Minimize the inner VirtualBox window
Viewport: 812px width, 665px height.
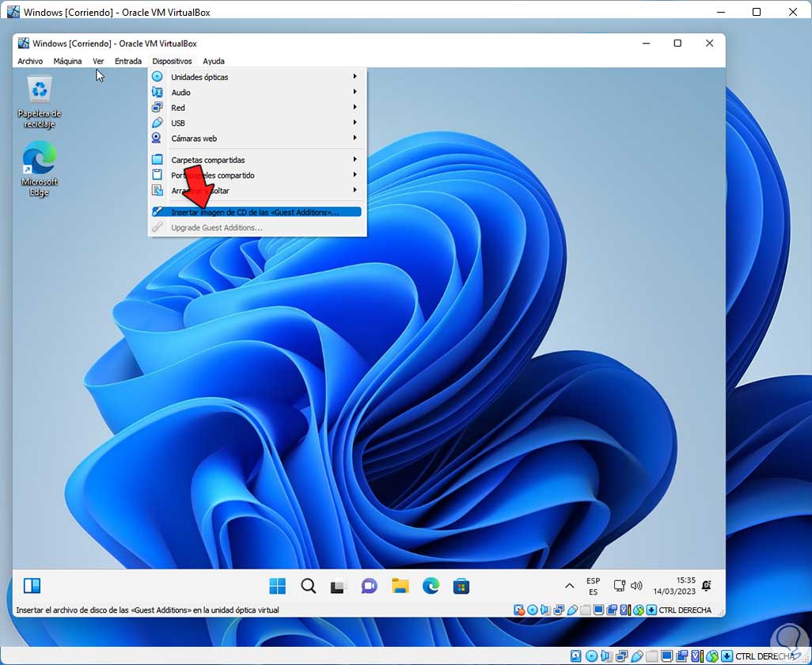tap(646, 44)
